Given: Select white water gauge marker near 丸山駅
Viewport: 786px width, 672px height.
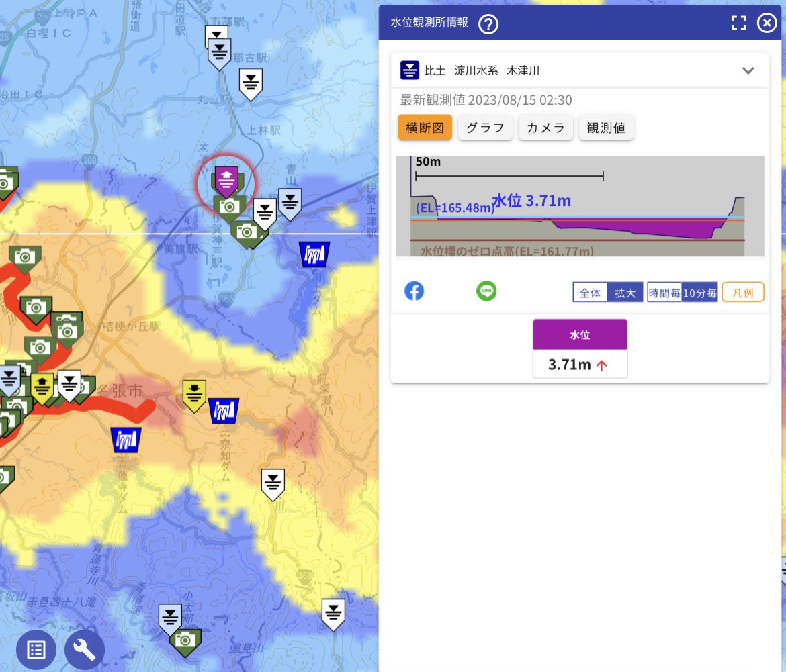Looking at the screenshot, I should click(x=251, y=85).
